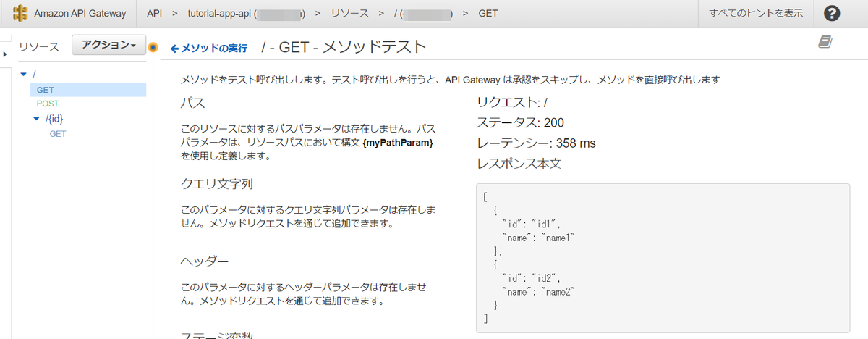Open the help question mark icon
The image size is (868, 339).
pos(833,14)
